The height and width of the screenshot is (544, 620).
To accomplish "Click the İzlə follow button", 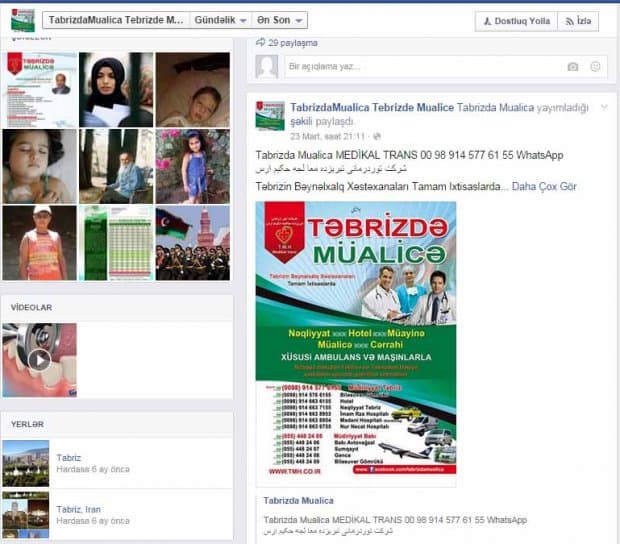I will 578,21.
